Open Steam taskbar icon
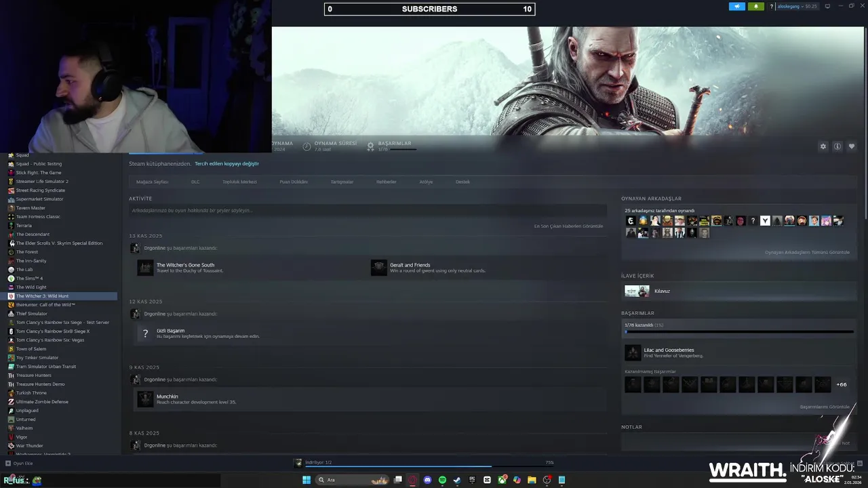Screen dimensions: 868x488 coord(457,480)
